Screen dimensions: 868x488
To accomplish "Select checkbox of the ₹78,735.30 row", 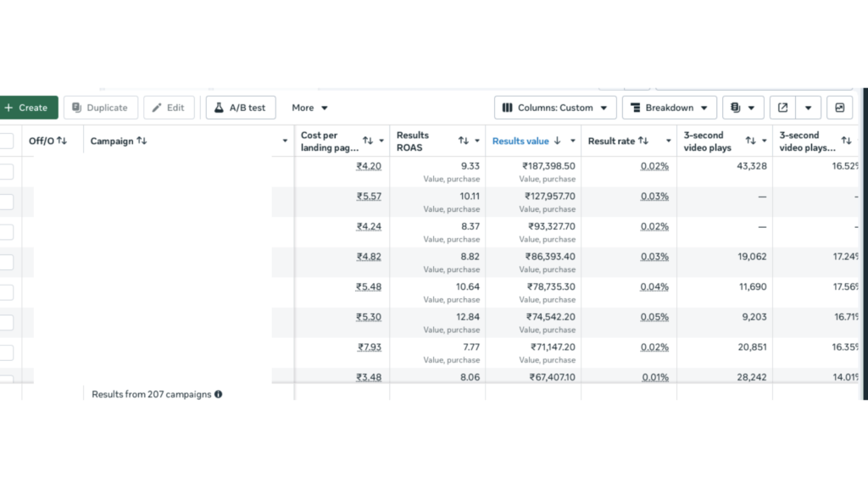I will (x=6, y=292).
